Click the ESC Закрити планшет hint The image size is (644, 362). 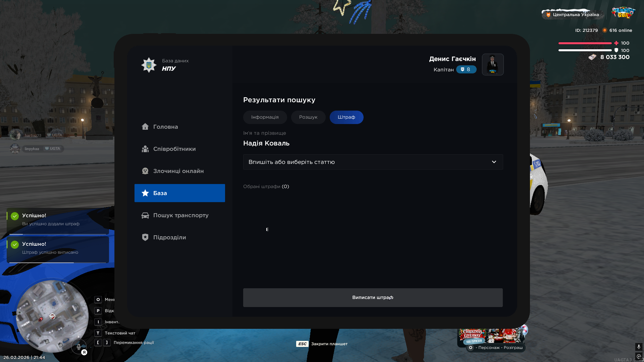(x=322, y=344)
